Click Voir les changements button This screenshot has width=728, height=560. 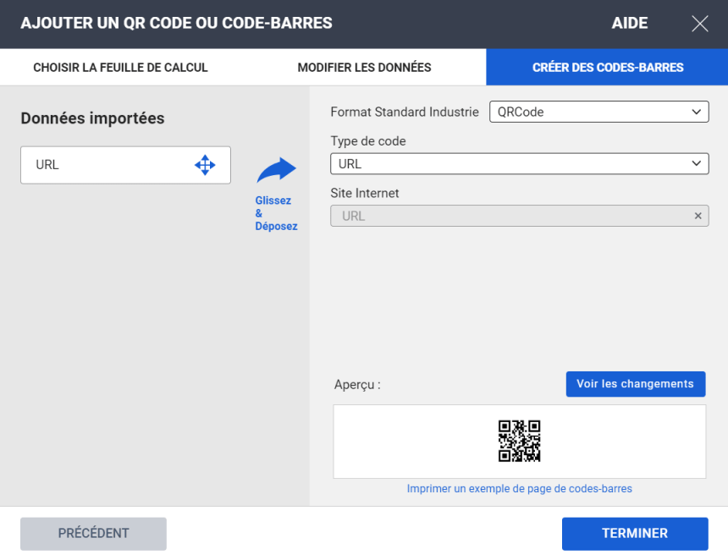[x=635, y=384]
